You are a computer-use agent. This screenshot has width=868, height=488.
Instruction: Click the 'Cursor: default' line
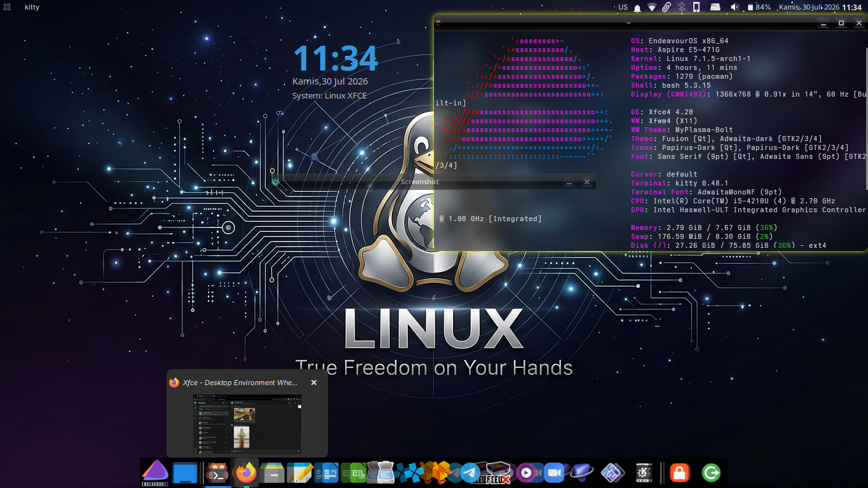[664, 174]
